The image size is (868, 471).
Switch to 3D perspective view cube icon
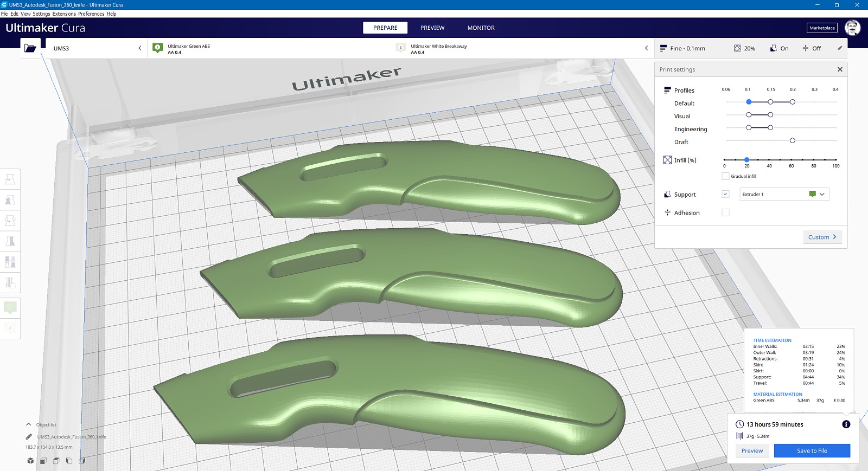(x=30, y=461)
